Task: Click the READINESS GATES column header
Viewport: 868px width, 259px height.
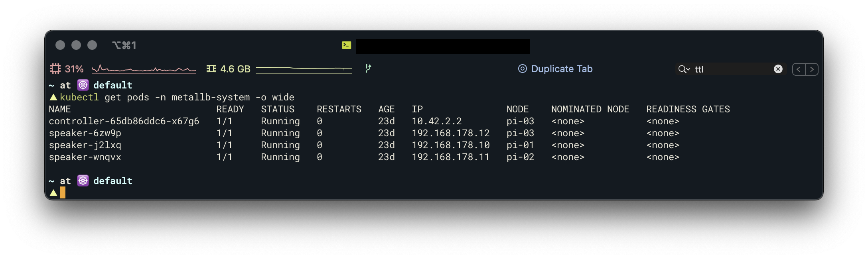Action: [x=688, y=109]
